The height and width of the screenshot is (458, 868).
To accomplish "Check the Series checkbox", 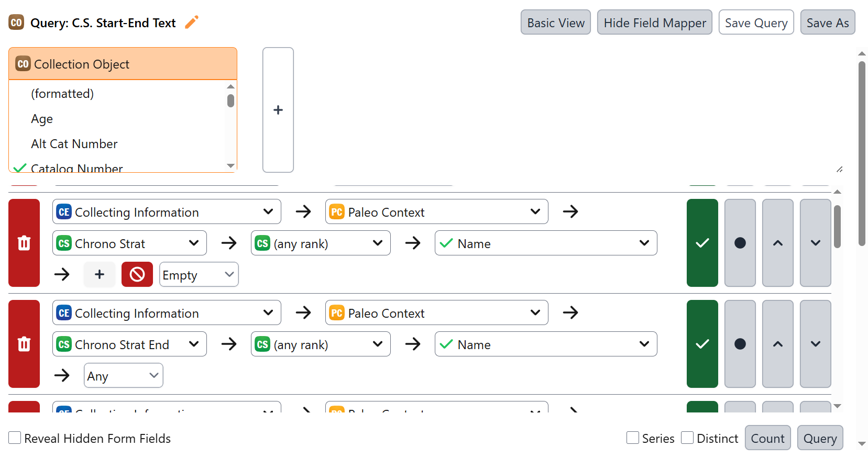I will click(633, 438).
